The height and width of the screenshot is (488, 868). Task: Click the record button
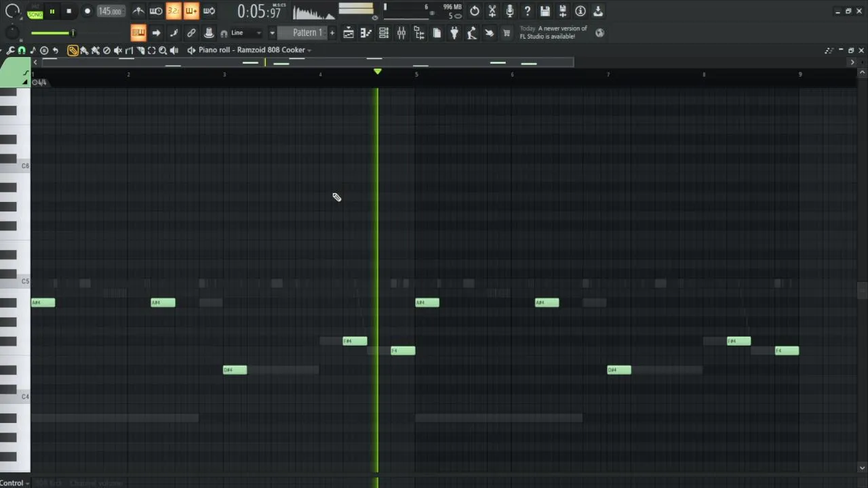pos(87,12)
